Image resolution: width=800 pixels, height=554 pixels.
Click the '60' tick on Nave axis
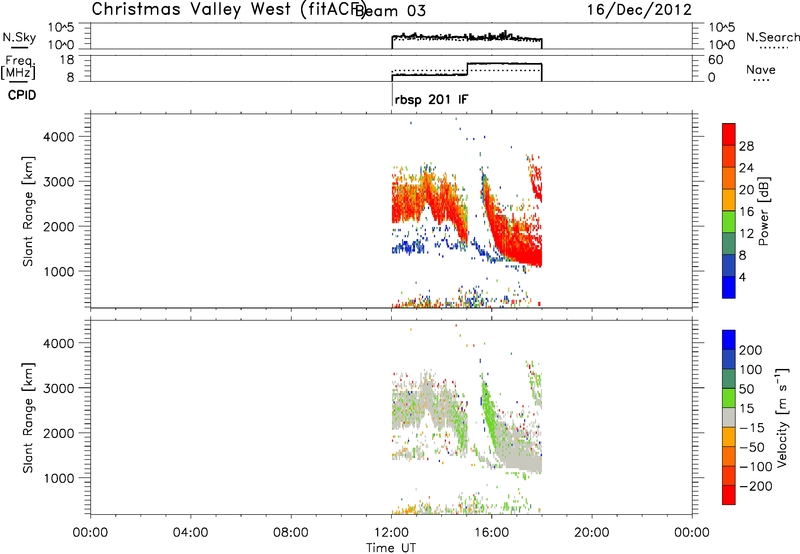coord(716,60)
